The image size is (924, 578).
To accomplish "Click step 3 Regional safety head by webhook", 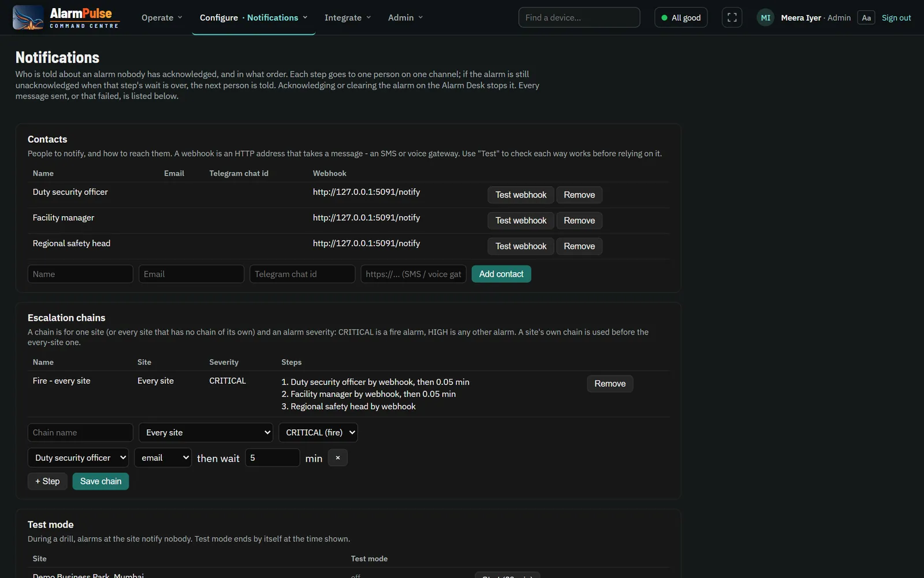I will [x=348, y=406].
